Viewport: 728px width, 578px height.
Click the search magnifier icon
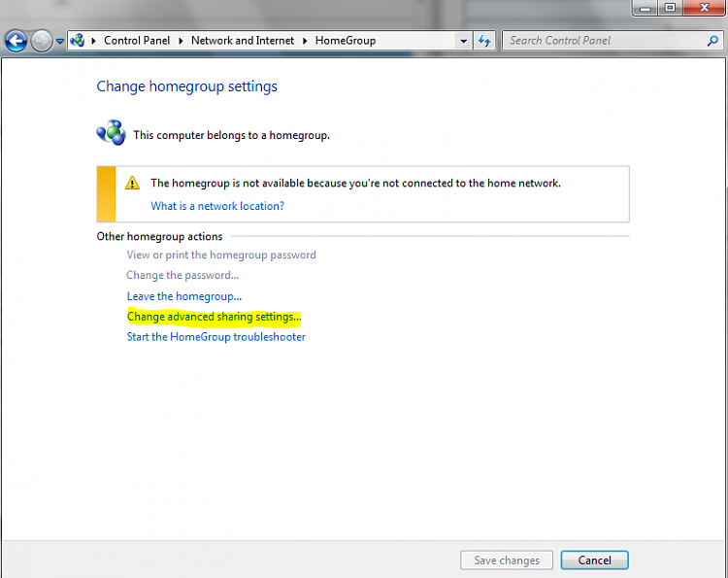pyautogui.click(x=712, y=41)
